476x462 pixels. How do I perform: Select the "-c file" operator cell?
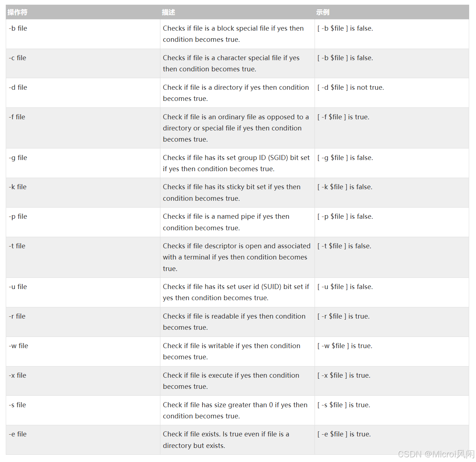pyautogui.click(x=18, y=58)
